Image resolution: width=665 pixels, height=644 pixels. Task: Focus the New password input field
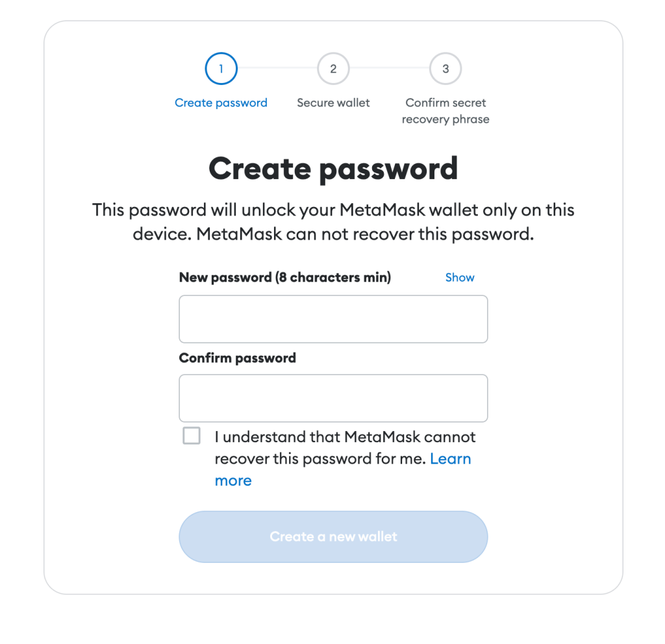[333, 319]
